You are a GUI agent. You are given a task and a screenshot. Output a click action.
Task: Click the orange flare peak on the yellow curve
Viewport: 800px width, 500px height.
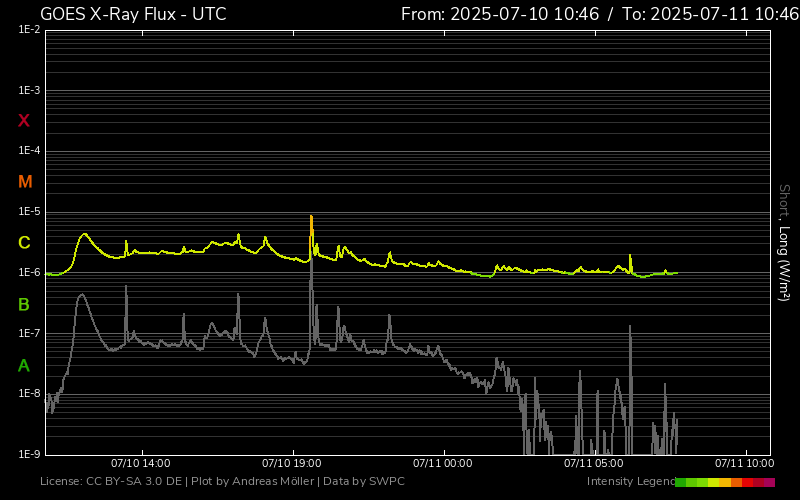point(311,222)
